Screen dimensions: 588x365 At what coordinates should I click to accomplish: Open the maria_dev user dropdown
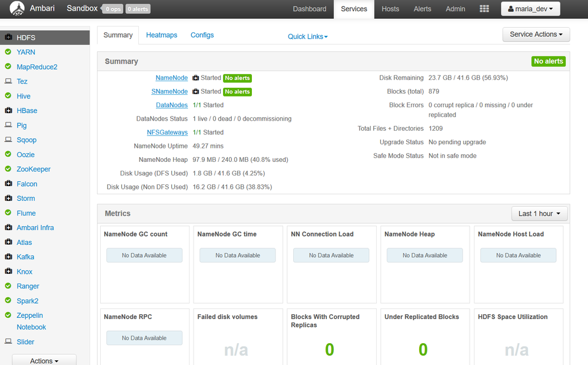(x=530, y=9)
